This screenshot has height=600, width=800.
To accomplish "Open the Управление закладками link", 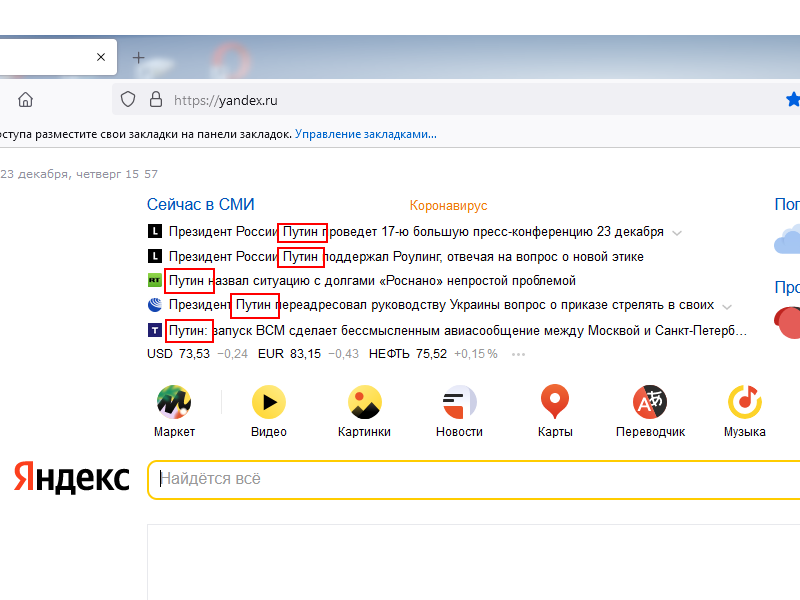I will point(366,134).
